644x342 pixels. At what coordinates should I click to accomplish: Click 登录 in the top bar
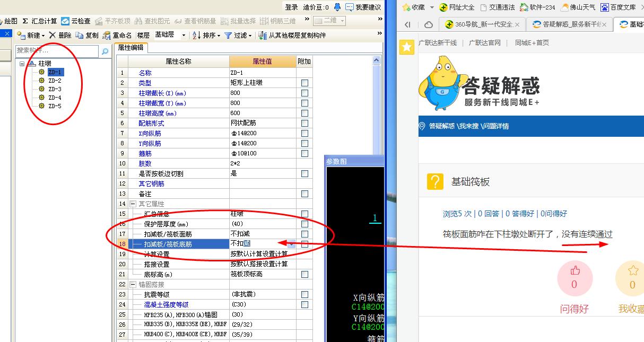pyautogui.click(x=292, y=7)
